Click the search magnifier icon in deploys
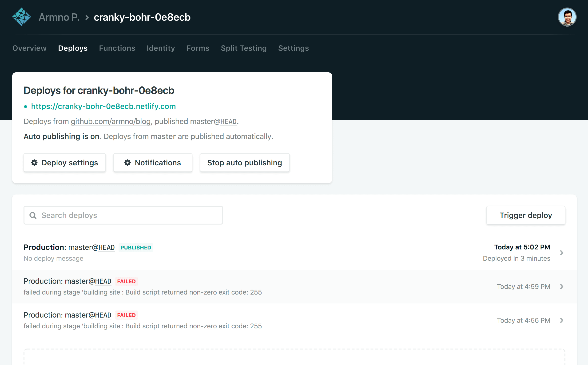This screenshot has width=588, height=365. [34, 215]
